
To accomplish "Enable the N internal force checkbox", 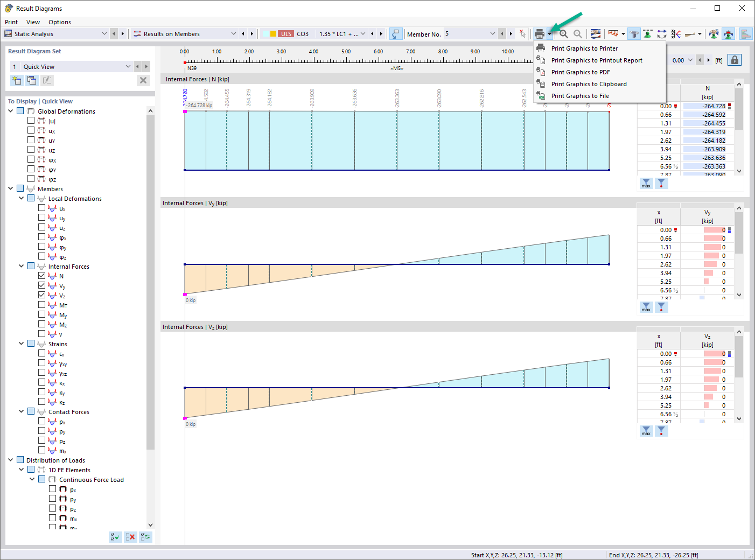I will click(x=41, y=276).
